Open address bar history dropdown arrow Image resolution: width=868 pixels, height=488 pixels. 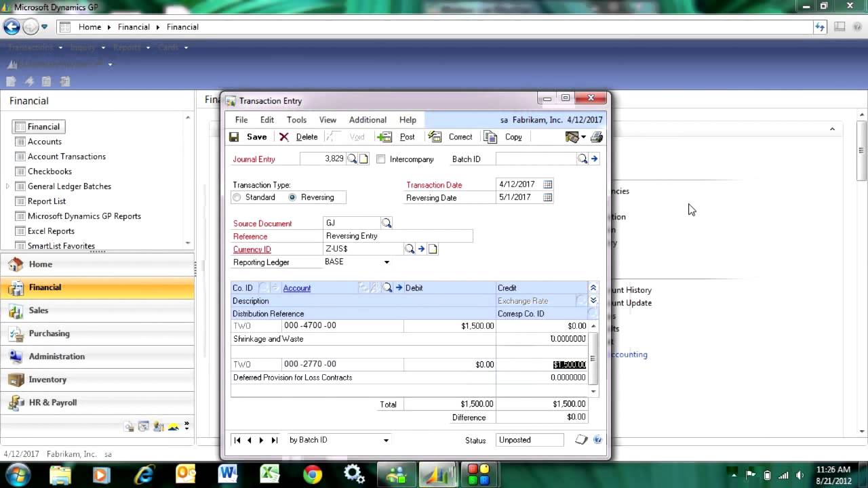pyautogui.click(x=44, y=27)
